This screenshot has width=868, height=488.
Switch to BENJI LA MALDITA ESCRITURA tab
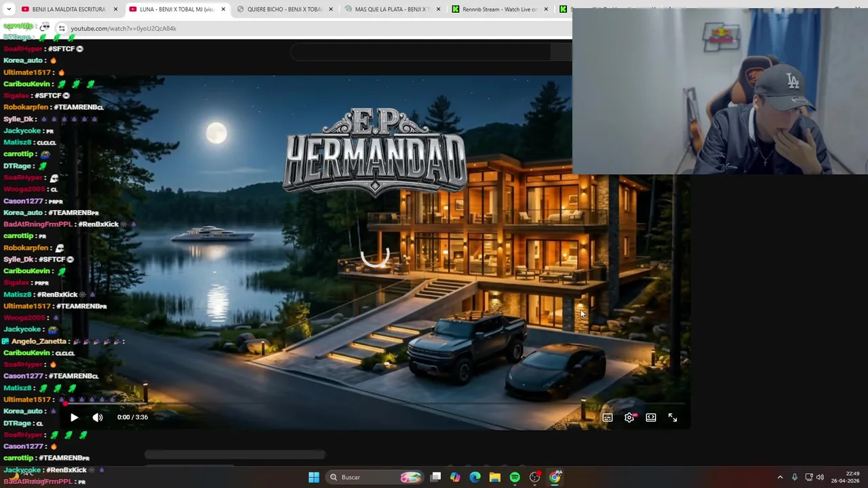click(68, 9)
